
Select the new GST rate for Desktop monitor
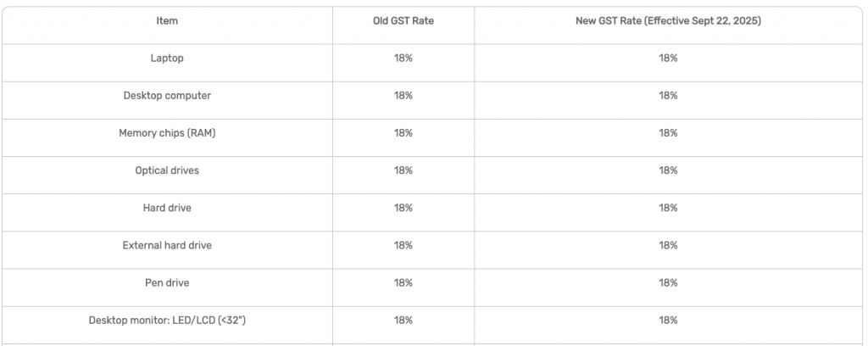pyautogui.click(x=668, y=320)
